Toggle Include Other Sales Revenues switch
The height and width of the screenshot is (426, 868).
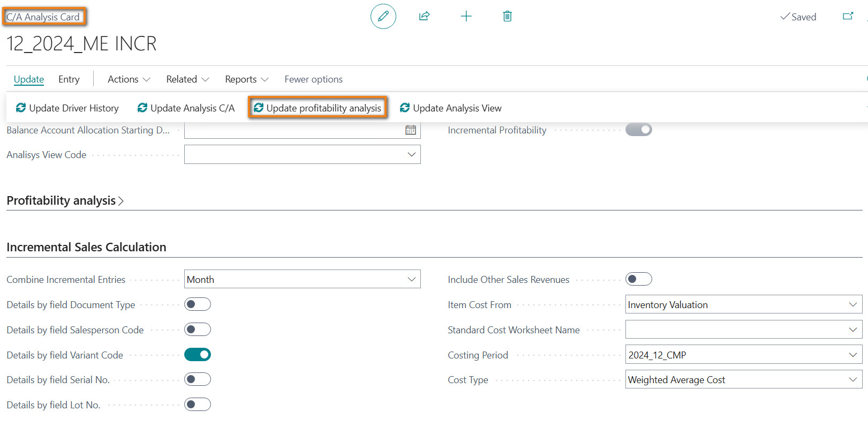pos(638,279)
